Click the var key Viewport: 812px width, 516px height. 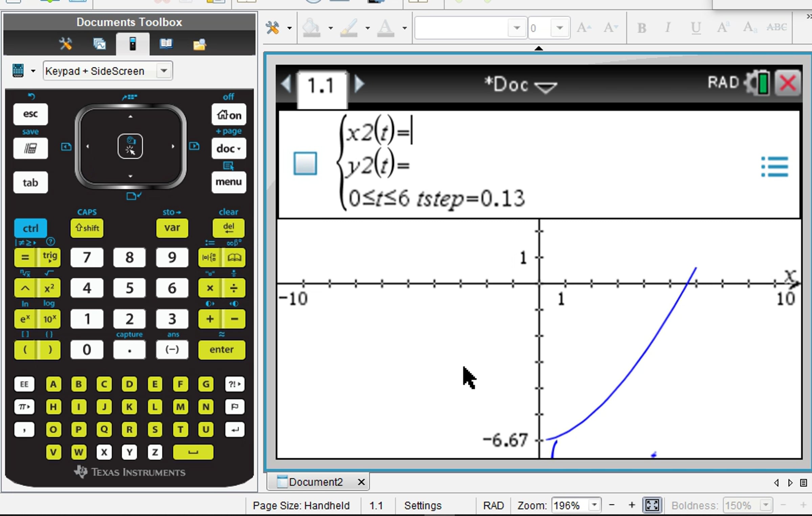[172, 228]
